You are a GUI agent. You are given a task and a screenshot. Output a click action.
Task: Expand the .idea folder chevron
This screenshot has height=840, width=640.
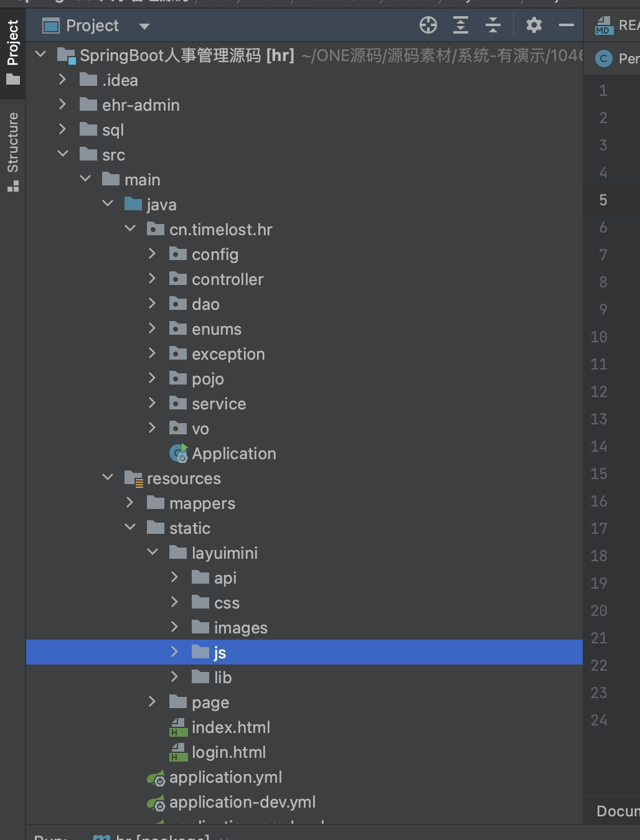[x=62, y=79]
